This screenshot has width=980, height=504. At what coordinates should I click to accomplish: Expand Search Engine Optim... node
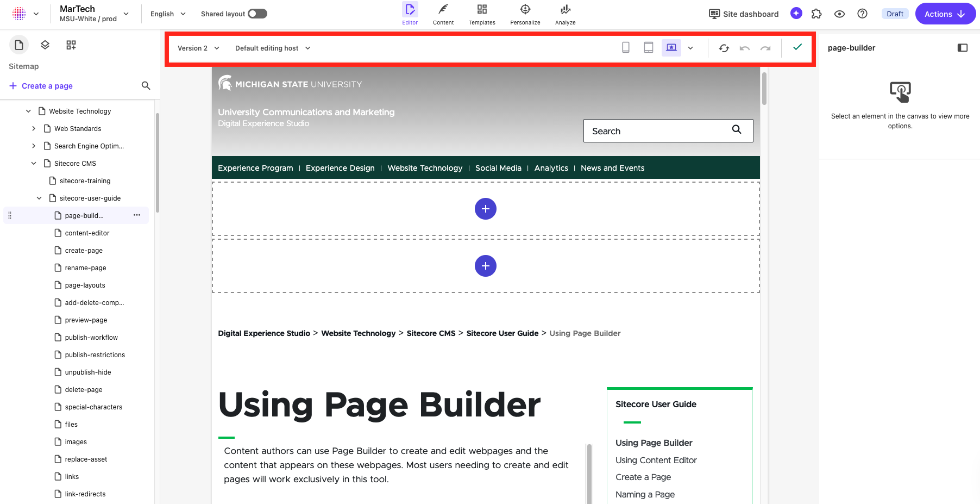click(x=34, y=146)
